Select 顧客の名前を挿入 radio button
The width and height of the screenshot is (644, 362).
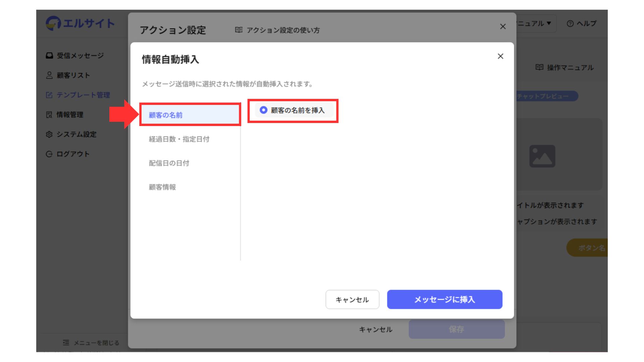point(264,110)
